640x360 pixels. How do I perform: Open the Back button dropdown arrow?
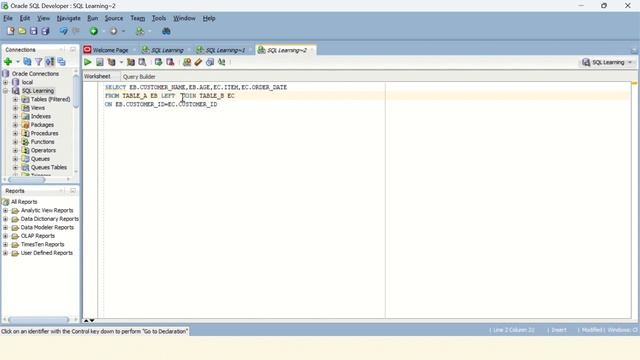click(103, 31)
